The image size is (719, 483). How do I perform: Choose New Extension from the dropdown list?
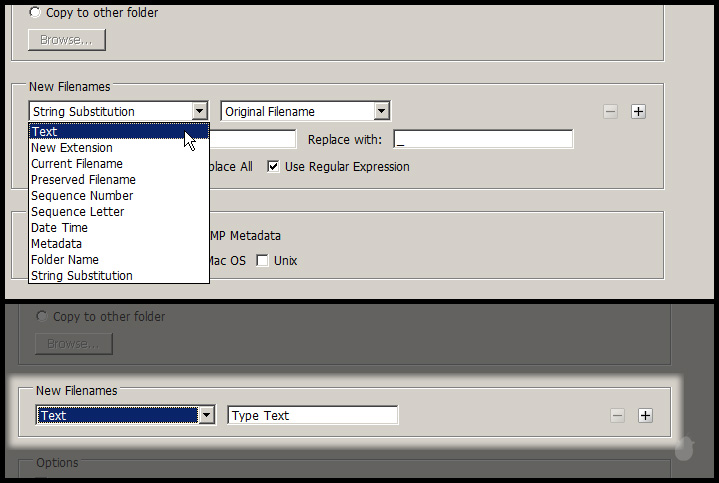(x=72, y=148)
